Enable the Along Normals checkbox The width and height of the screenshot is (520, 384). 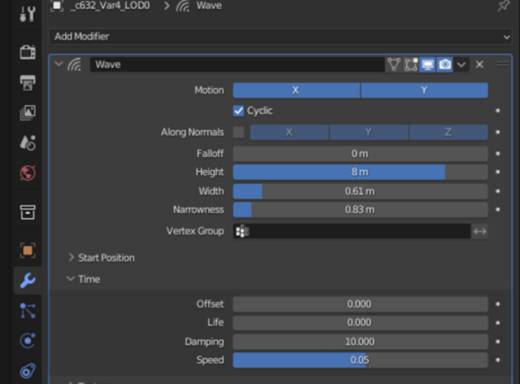click(x=239, y=132)
